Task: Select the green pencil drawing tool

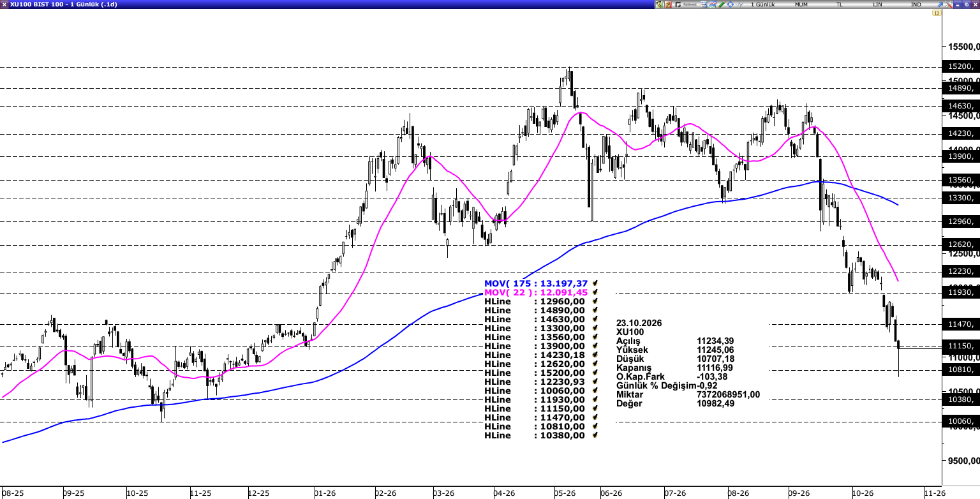Action: (x=722, y=4)
